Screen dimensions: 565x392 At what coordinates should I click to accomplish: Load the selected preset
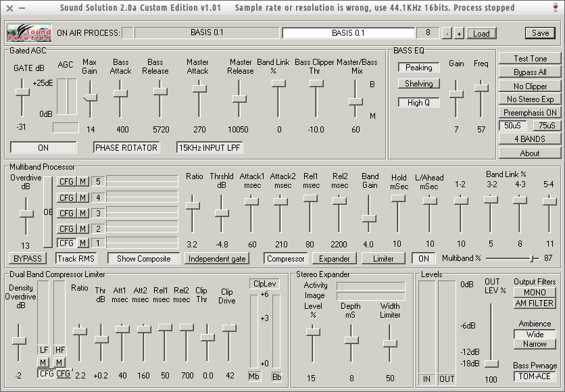(481, 34)
